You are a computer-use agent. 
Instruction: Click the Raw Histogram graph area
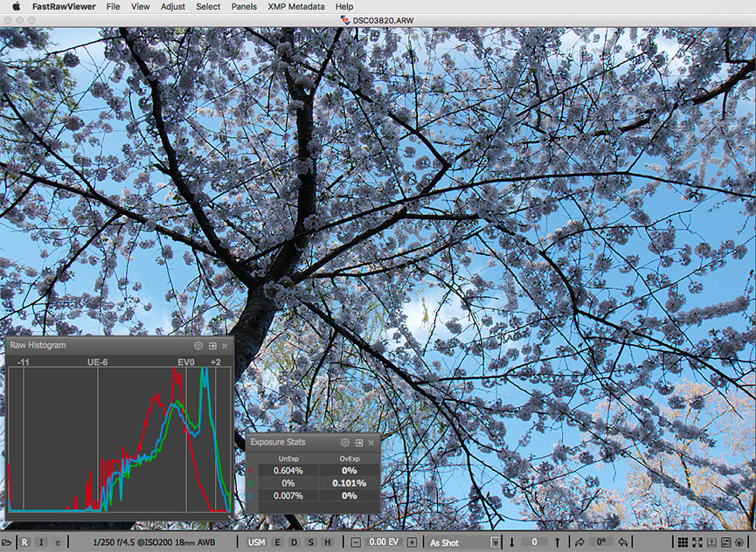pos(119,438)
